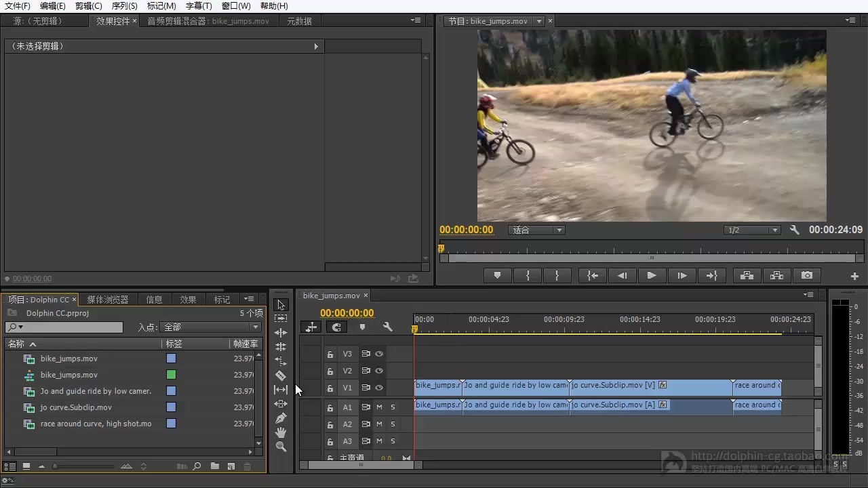Open the 适合 zoom level dropdown
The height and width of the screenshot is (488, 868).
[x=536, y=230]
